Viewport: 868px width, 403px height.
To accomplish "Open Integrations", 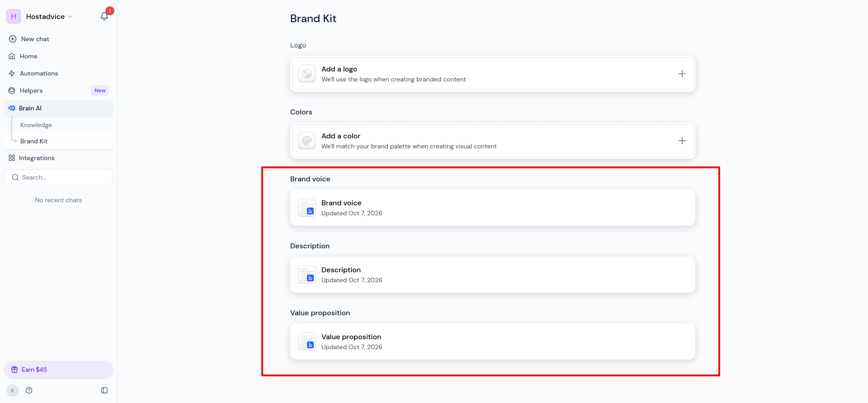I will tap(58, 158).
